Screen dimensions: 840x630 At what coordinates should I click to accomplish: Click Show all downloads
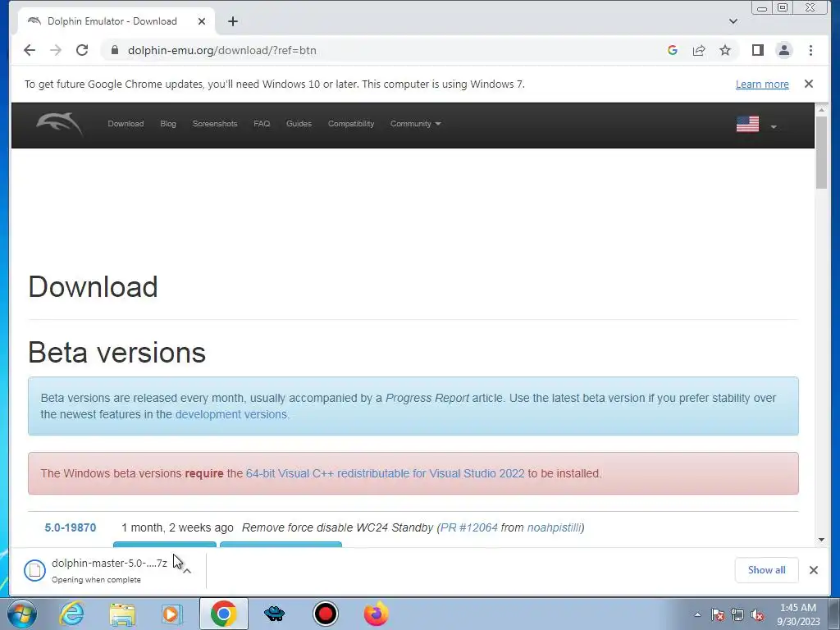(767, 570)
